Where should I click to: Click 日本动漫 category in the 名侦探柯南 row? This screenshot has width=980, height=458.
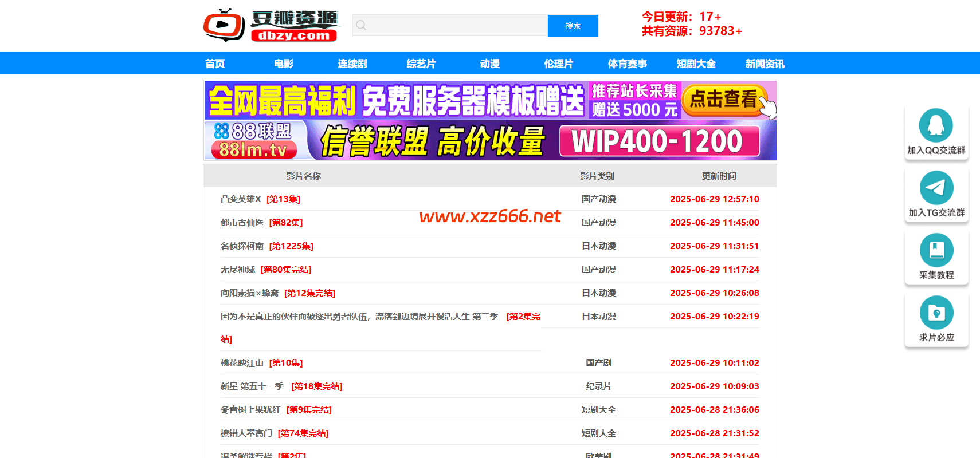click(x=598, y=246)
